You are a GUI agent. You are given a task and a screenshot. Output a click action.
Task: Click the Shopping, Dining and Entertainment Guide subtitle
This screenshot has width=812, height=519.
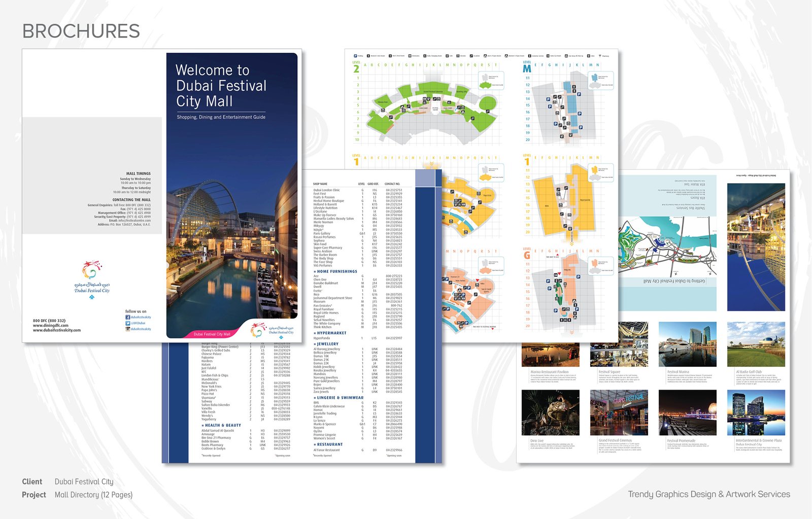(221, 117)
